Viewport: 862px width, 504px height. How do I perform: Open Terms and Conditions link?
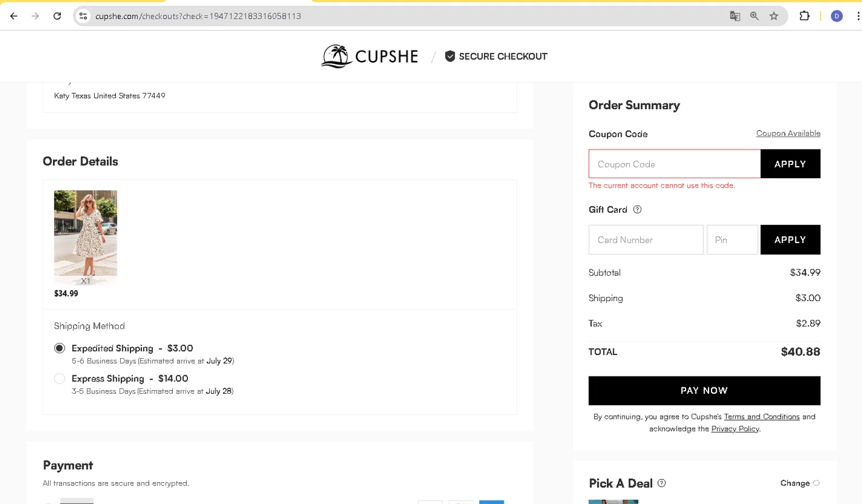tap(761, 417)
